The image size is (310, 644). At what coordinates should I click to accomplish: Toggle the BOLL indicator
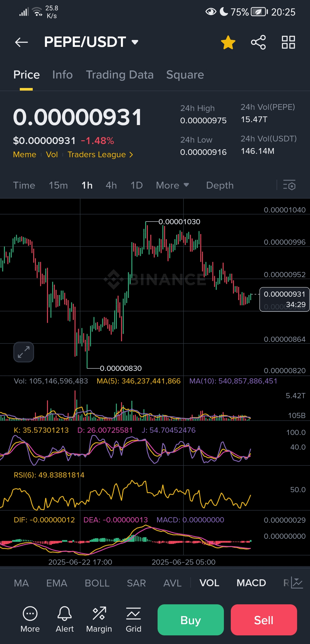pos(97,583)
